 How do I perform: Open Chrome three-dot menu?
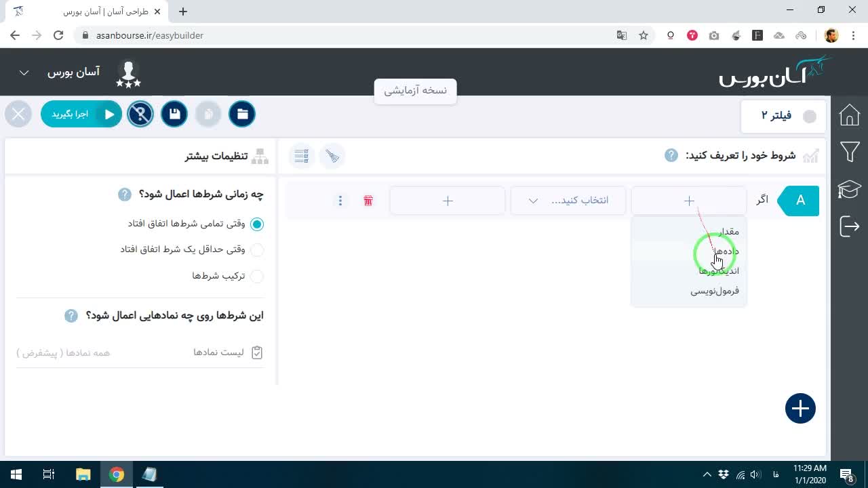point(853,35)
